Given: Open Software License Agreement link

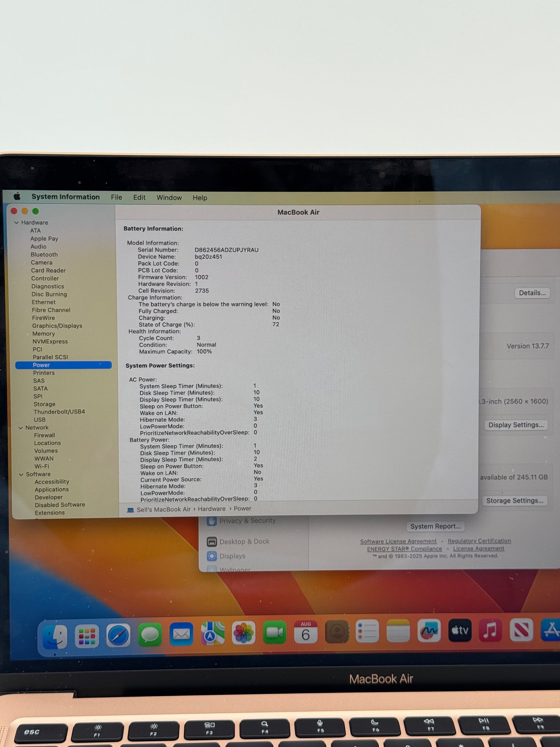Looking at the screenshot, I should click(398, 542).
